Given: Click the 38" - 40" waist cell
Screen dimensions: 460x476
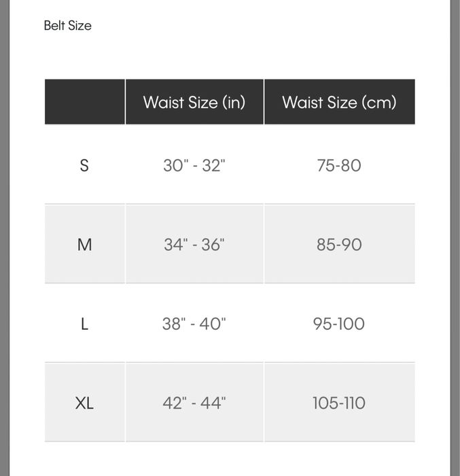Looking at the screenshot, I should (194, 324).
